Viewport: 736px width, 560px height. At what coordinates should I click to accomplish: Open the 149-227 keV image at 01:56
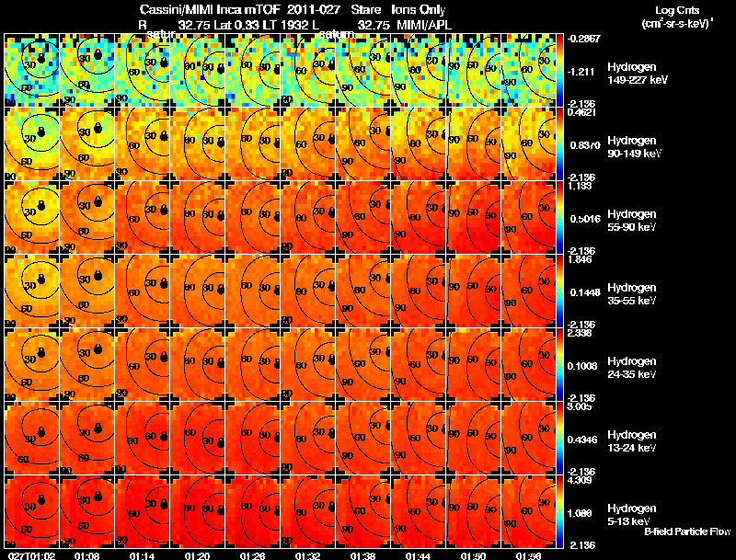pyautogui.click(x=528, y=71)
